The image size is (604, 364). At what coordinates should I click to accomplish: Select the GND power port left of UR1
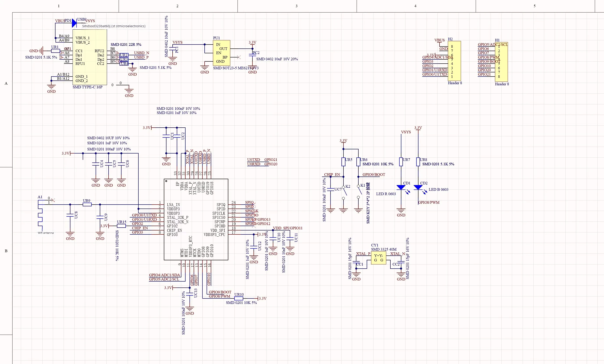(36, 51)
